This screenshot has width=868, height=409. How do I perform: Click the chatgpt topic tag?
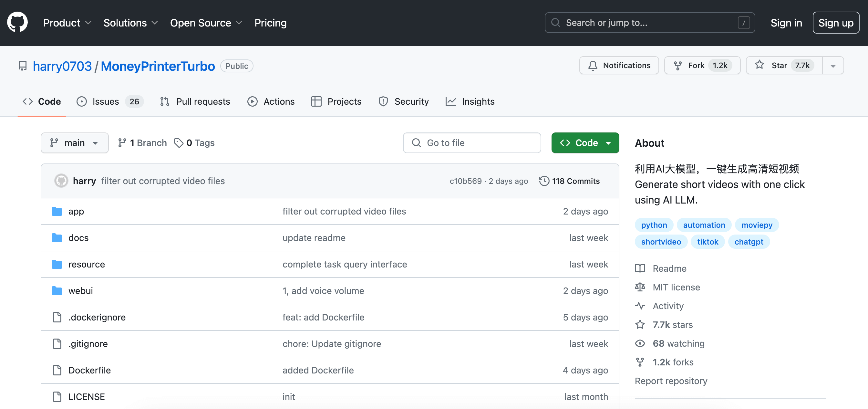749,242
